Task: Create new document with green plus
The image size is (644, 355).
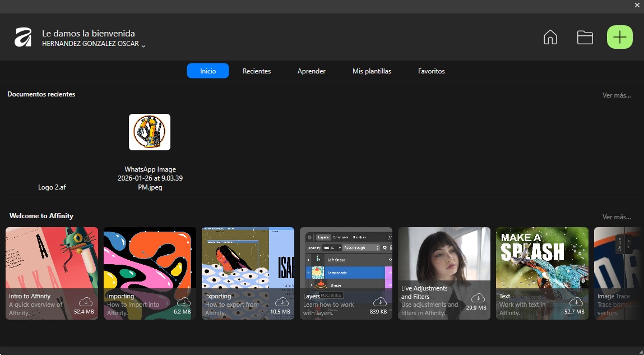Action: click(x=620, y=38)
